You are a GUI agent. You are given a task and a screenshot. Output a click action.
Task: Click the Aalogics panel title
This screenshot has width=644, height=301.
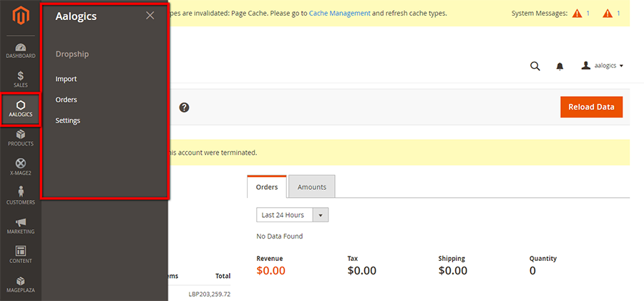pyautogui.click(x=76, y=16)
